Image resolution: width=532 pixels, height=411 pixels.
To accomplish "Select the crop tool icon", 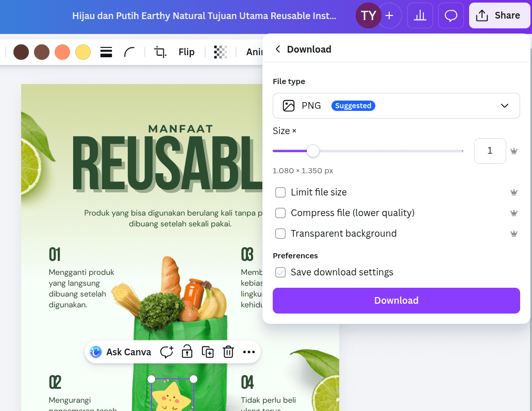I will pos(160,52).
